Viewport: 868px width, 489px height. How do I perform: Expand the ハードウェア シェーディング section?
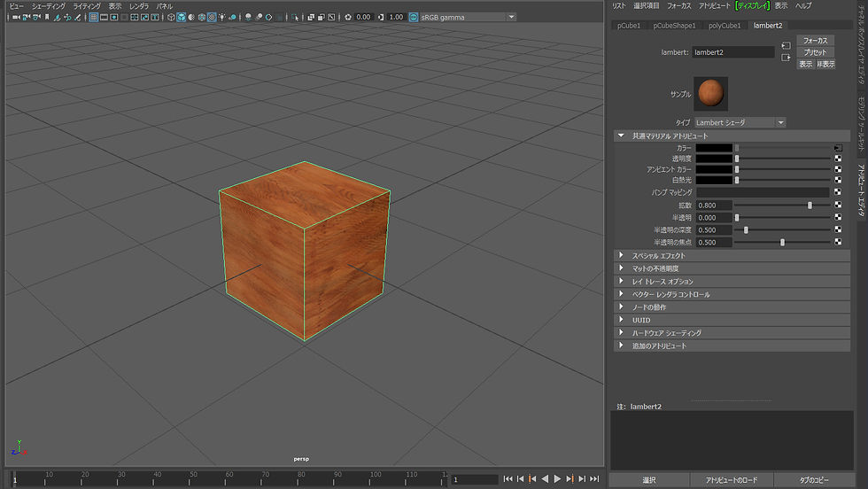point(732,333)
